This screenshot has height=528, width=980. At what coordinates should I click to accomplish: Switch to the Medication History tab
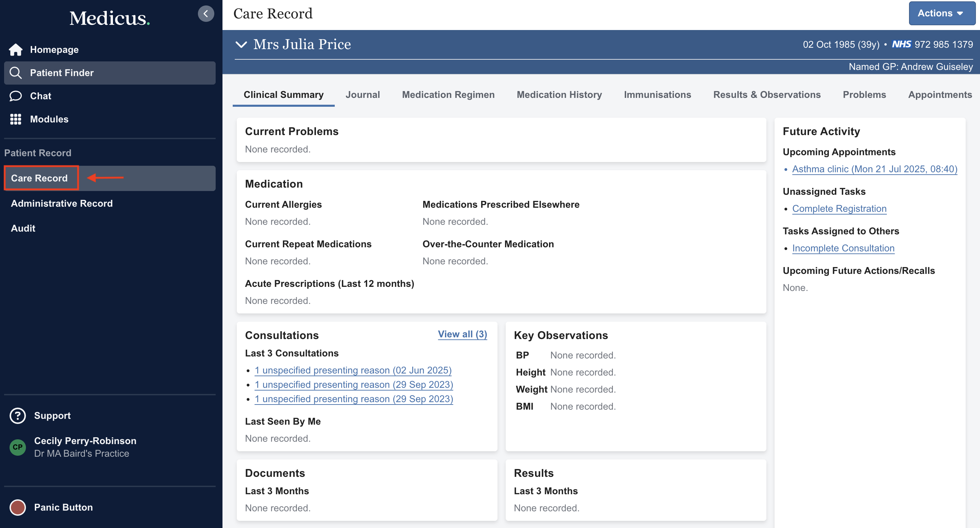coord(559,95)
